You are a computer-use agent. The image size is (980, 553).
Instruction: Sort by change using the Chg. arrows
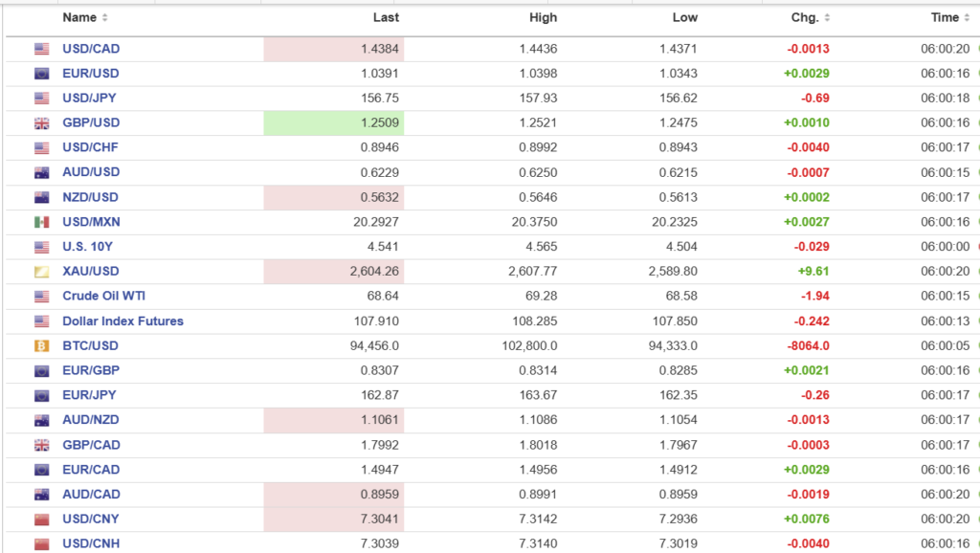(826, 18)
